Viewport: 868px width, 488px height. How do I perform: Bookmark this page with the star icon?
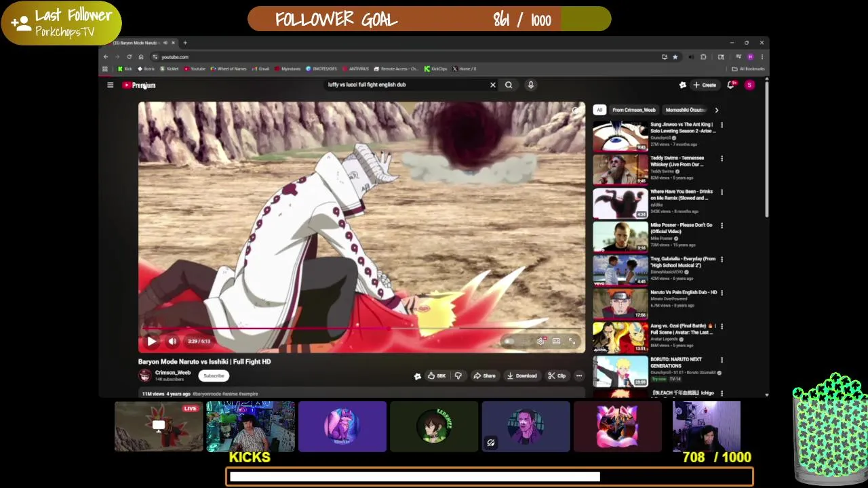675,57
